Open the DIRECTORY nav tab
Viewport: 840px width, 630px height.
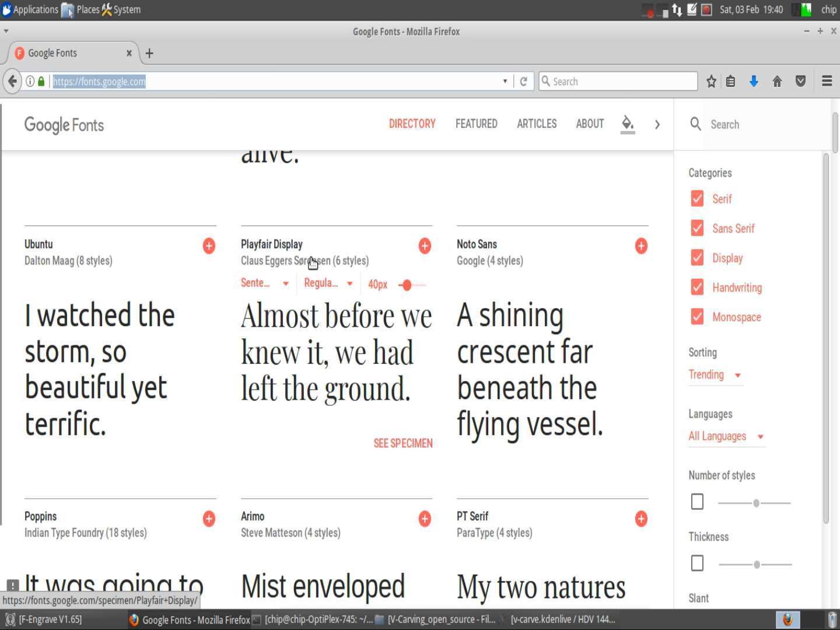click(x=412, y=124)
